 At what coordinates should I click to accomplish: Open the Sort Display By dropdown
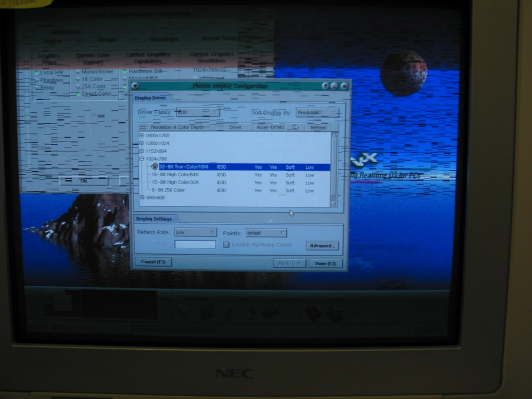(x=317, y=112)
